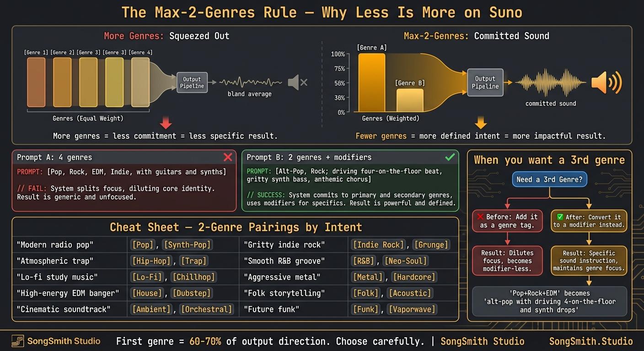Click the 100% axis label
The height and width of the screenshot is (351, 644).
tap(338, 54)
